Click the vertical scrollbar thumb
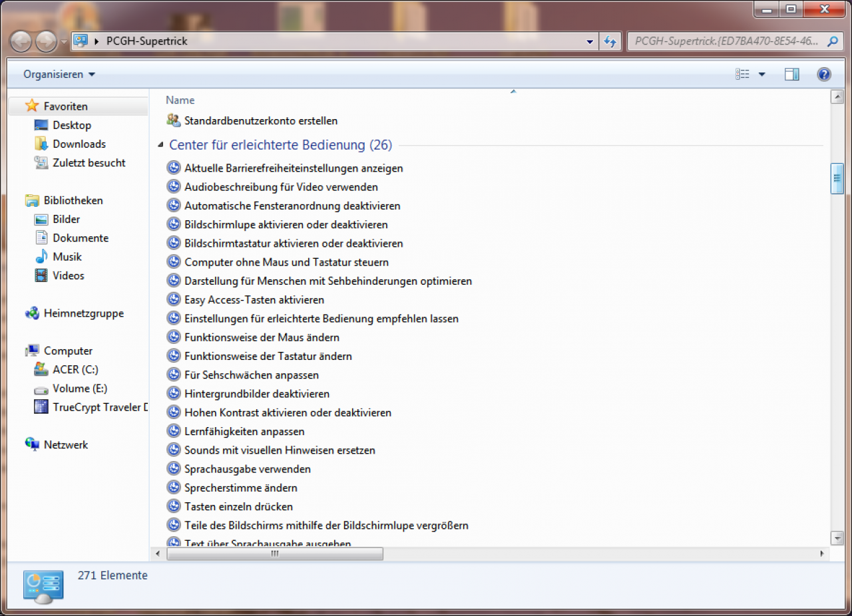The width and height of the screenshot is (852, 616). tap(837, 178)
